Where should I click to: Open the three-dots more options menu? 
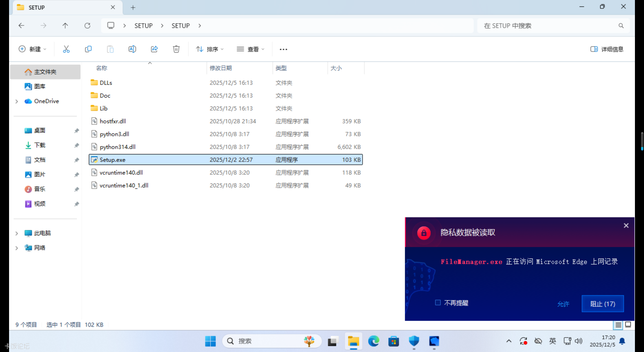283,49
